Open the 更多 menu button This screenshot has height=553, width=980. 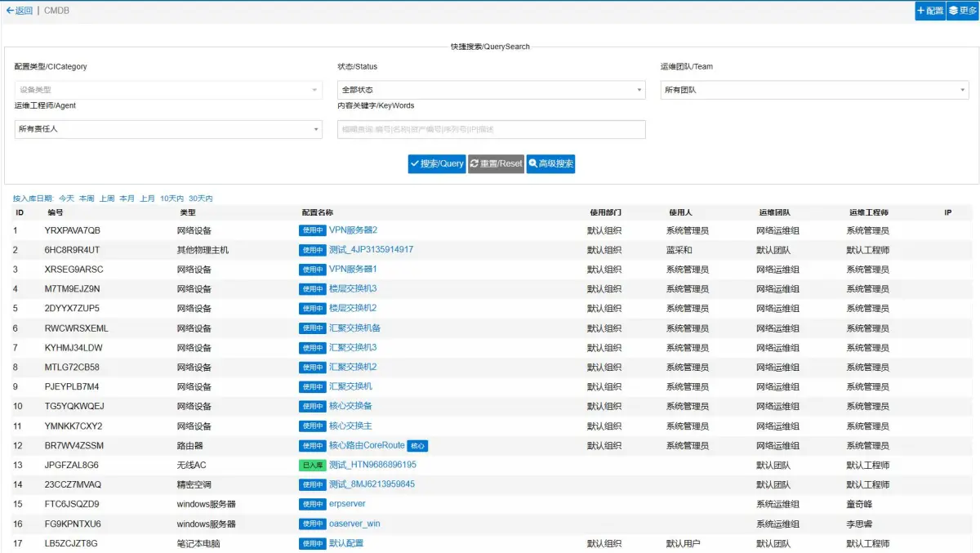[963, 11]
